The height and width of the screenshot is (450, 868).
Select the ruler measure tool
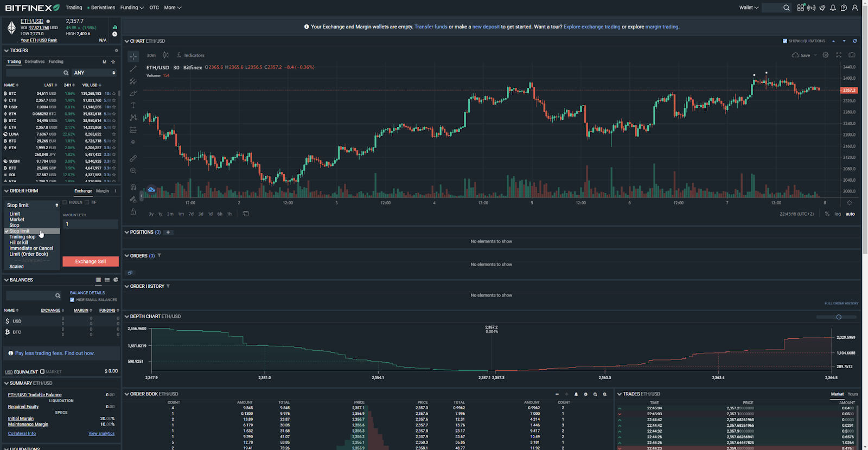point(133,158)
